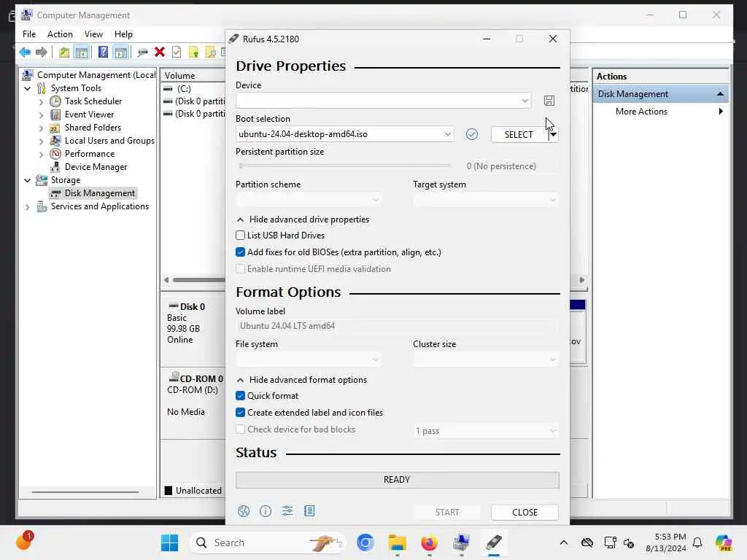
Task: Uncheck Create extended label and icon files
Action: pyautogui.click(x=241, y=413)
